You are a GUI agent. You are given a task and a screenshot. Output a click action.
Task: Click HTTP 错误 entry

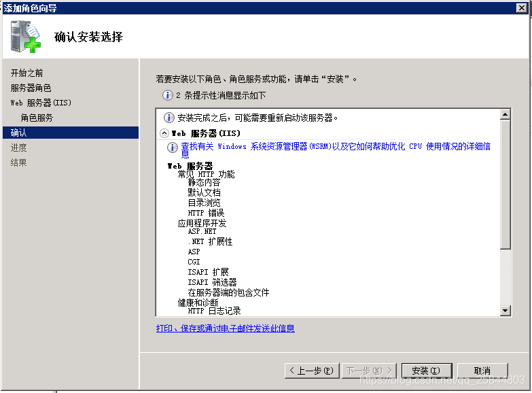point(207,213)
